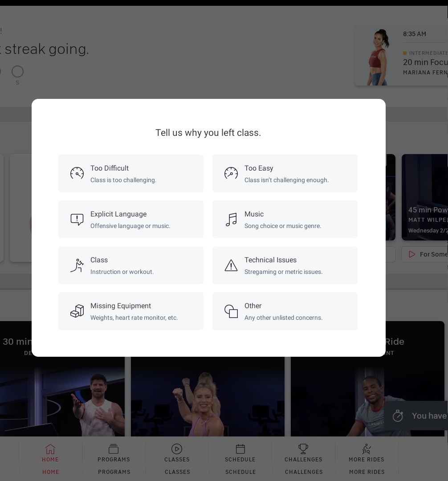Open the Programs tab
The image size is (448, 481).
point(114,453)
